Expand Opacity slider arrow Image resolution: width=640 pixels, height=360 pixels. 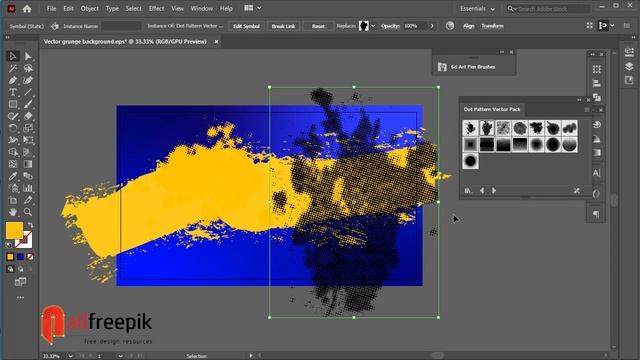[432, 26]
